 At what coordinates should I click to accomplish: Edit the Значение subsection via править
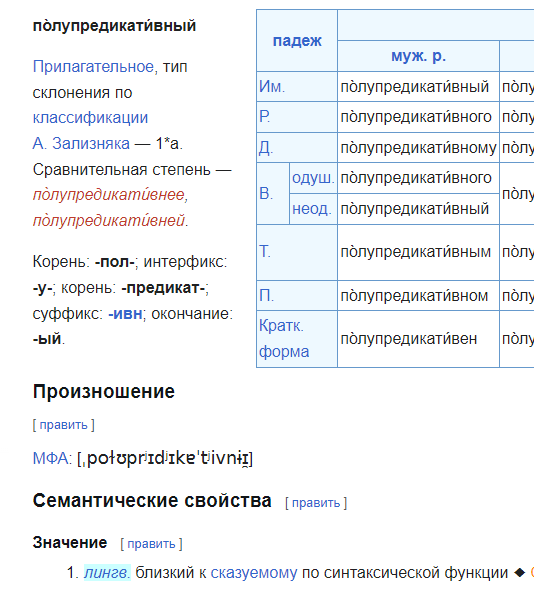(151, 544)
